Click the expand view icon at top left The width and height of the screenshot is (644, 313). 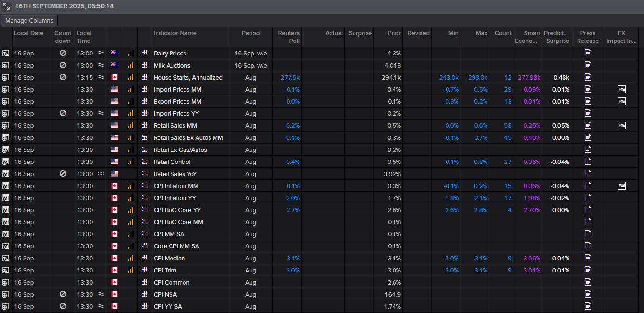6,6
